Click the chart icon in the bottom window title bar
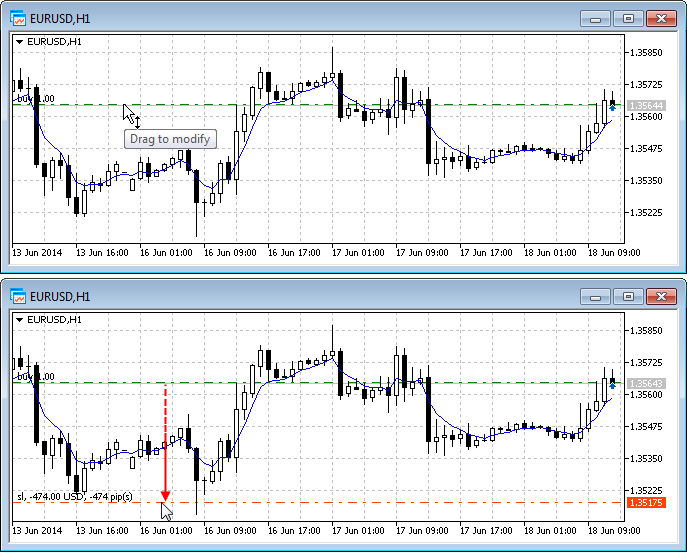The image size is (687, 552). [x=18, y=296]
